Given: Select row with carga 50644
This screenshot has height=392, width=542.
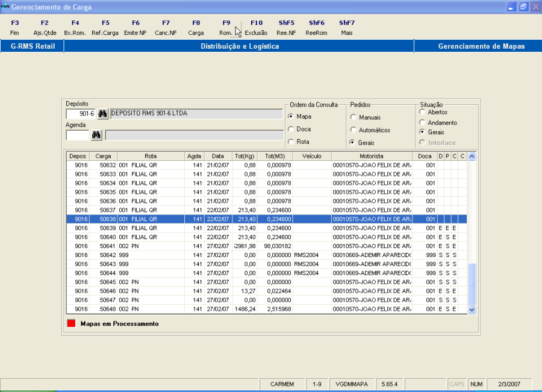Looking at the screenshot, I should click(x=267, y=273).
